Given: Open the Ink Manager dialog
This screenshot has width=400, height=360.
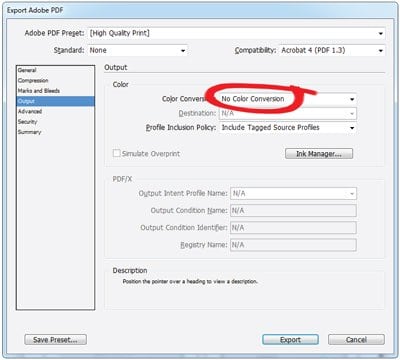Looking at the screenshot, I should coord(319,154).
